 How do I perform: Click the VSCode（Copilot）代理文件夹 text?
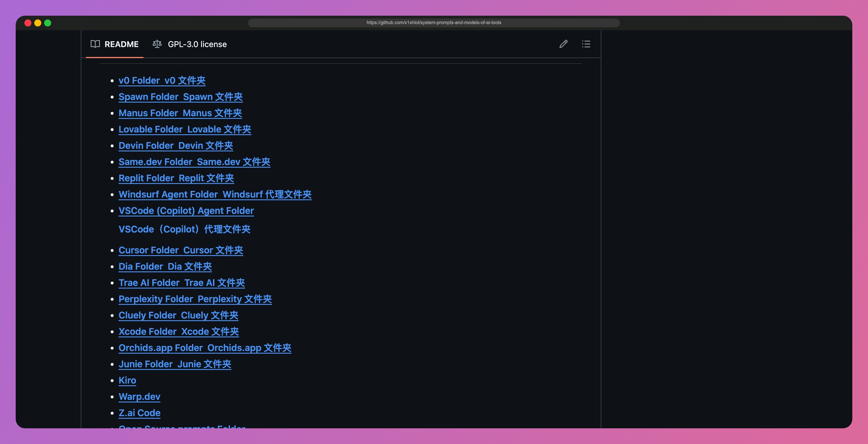(x=184, y=229)
